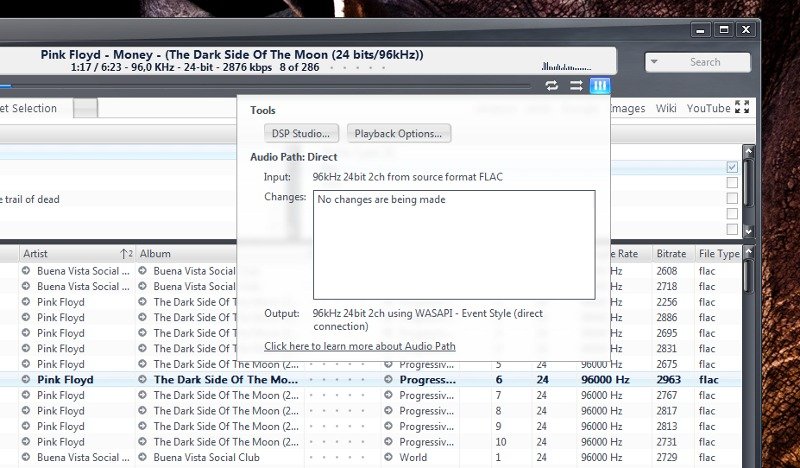Set rating dots in the bold playing row
Screen dimensions: 800x468
click(337, 380)
